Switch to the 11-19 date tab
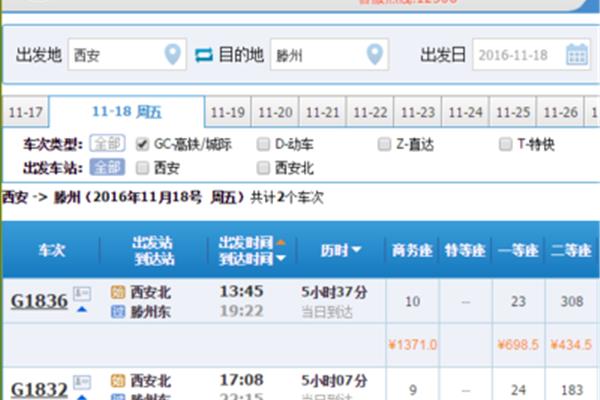The height and width of the screenshot is (400, 600). point(228,112)
